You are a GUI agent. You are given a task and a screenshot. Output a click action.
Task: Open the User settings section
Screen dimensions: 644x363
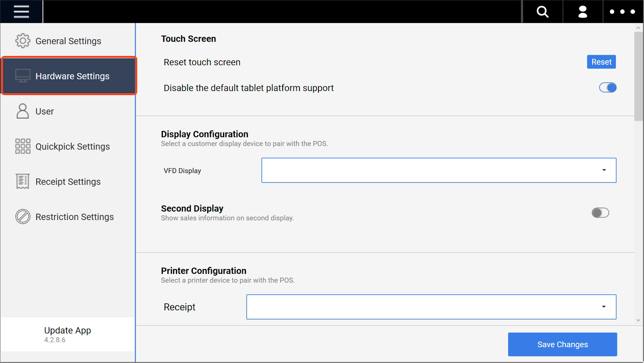tap(44, 111)
